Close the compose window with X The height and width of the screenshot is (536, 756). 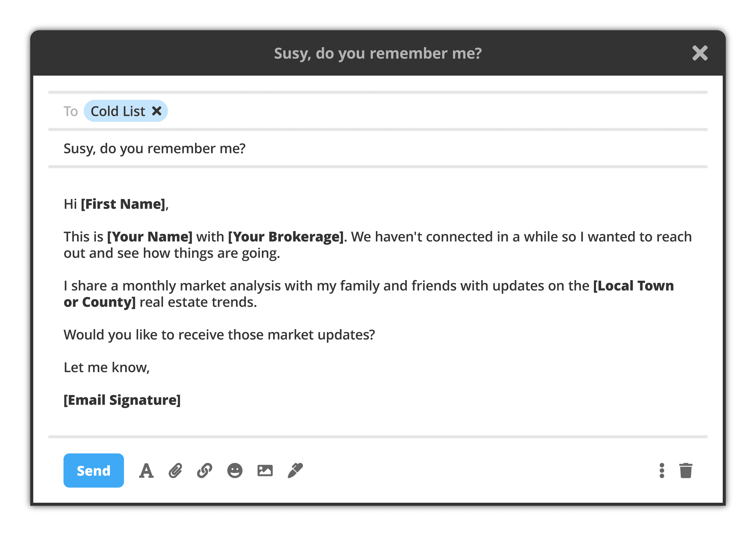(700, 53)
